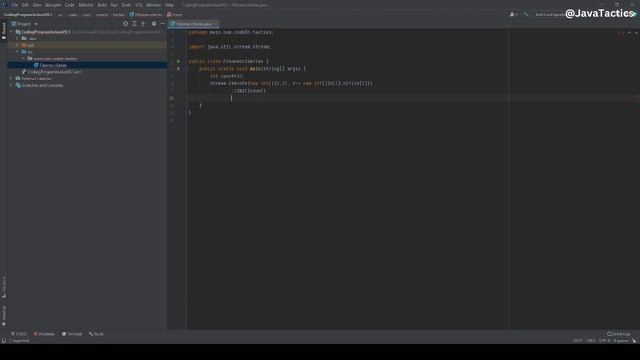This screenshot has width=640, height=360.
Task: Click the Collapse All icon in Project panel
Action: (x=143, y=24)
